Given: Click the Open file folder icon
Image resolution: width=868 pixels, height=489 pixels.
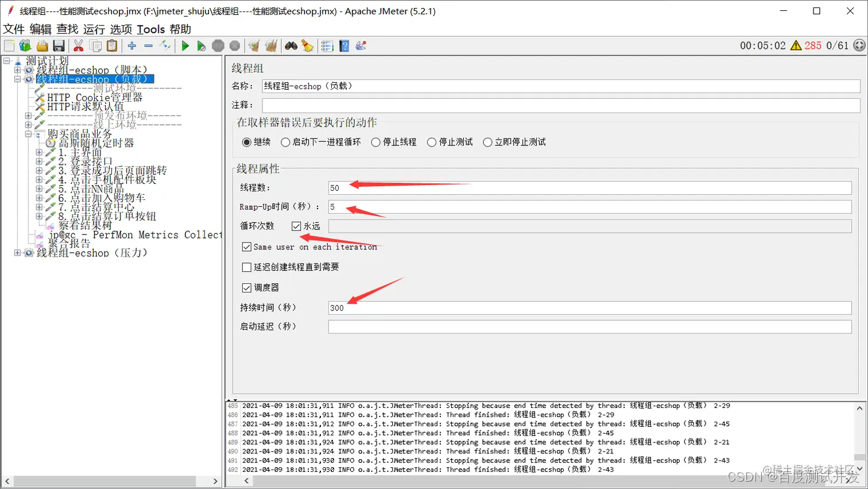Looking at the screenshot, I should click(42, 46).
